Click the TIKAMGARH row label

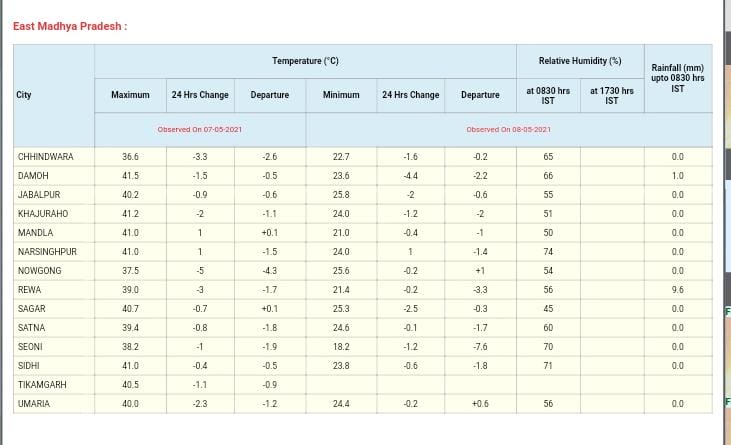click(x=42, y=385)
